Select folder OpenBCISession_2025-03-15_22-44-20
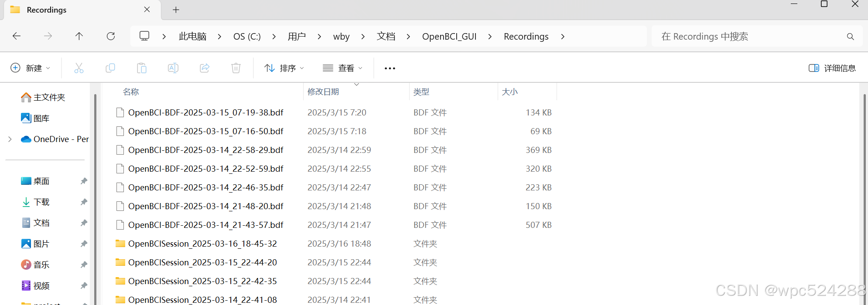This screenshot has height=305, width=868. point(202,262)
